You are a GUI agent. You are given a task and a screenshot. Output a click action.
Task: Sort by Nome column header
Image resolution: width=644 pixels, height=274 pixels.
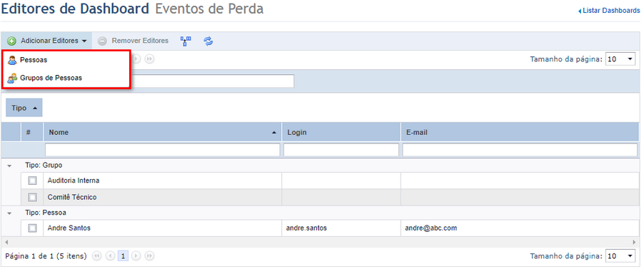(163, 133)
